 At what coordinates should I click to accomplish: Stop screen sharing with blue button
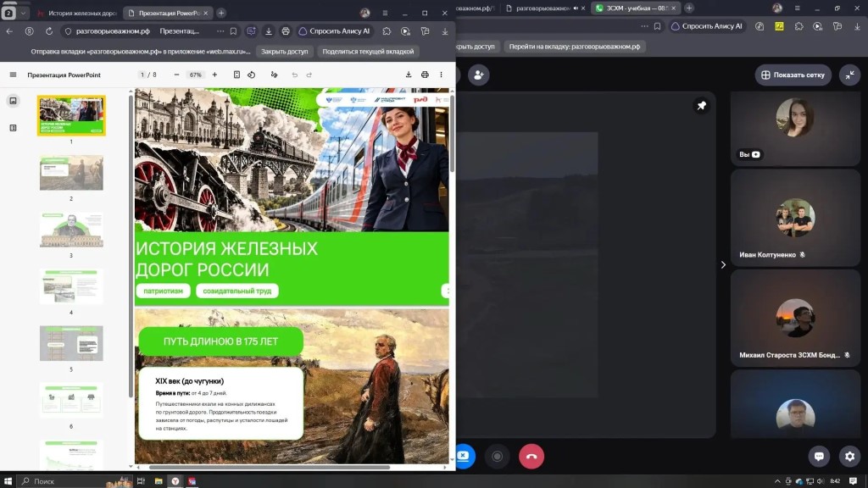[465, 457]
